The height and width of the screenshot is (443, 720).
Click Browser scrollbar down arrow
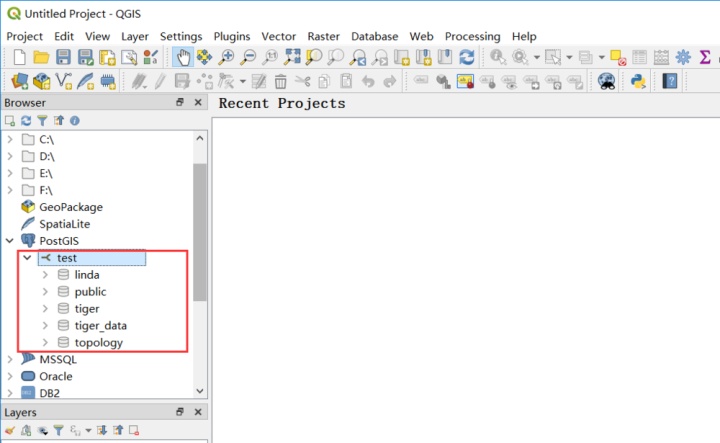(x=200, y=391)
